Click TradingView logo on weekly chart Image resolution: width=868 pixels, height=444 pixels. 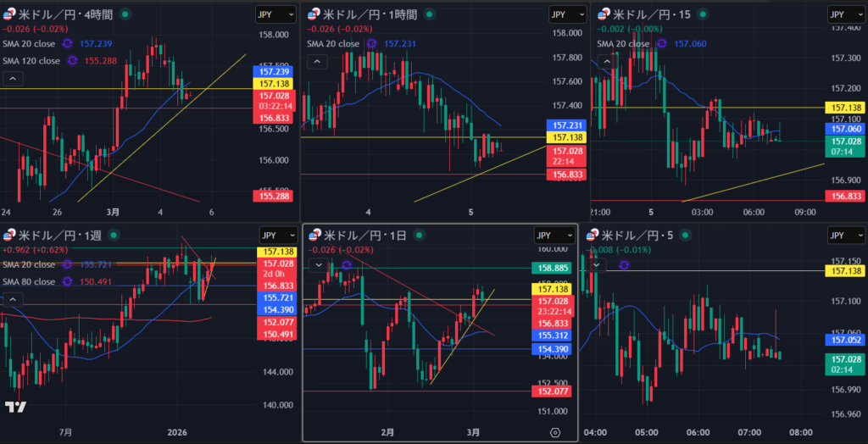click(14, 408)
